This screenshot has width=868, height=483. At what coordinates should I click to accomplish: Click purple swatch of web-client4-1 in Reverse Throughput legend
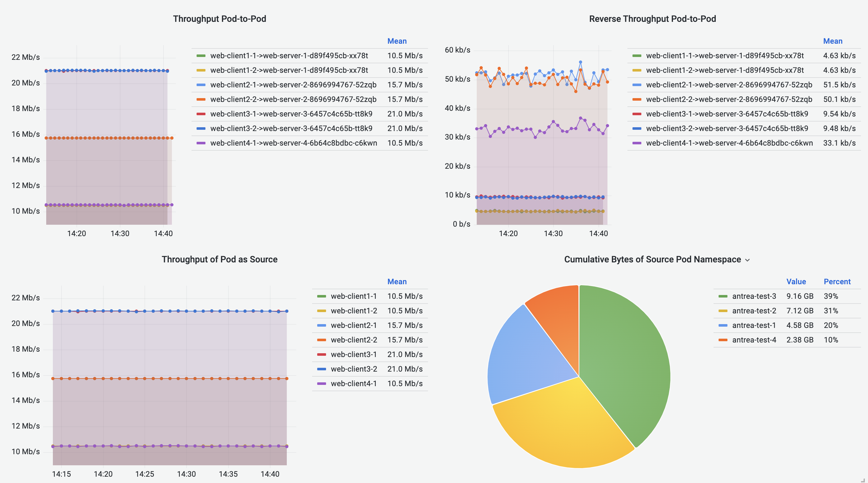[x=637, y=143]
